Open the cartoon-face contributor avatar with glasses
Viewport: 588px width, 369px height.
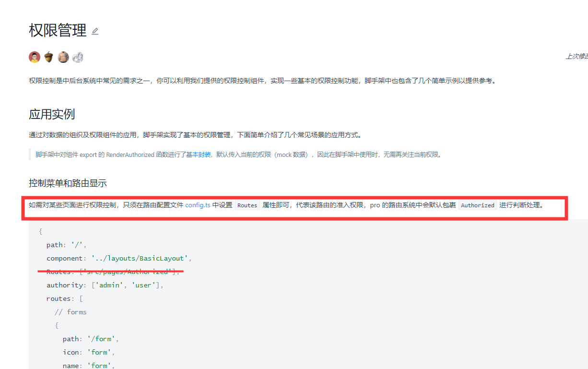tap(35, 57)
